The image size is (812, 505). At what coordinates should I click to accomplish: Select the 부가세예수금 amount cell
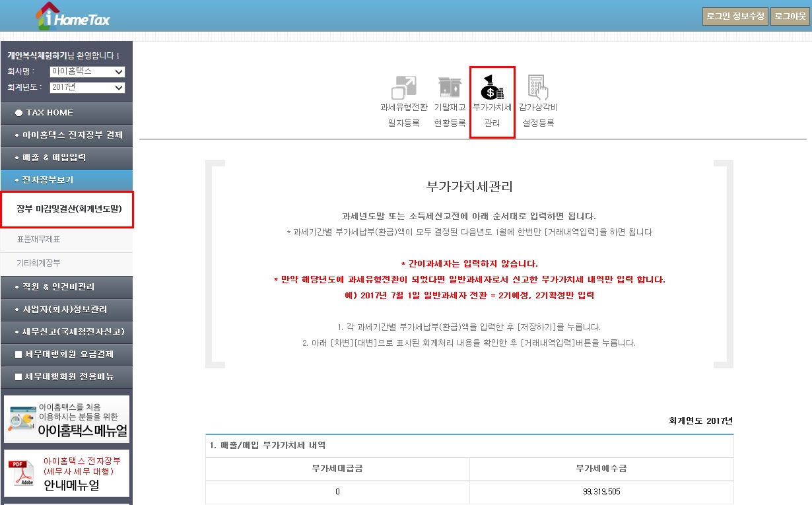[x=601, y=491]
